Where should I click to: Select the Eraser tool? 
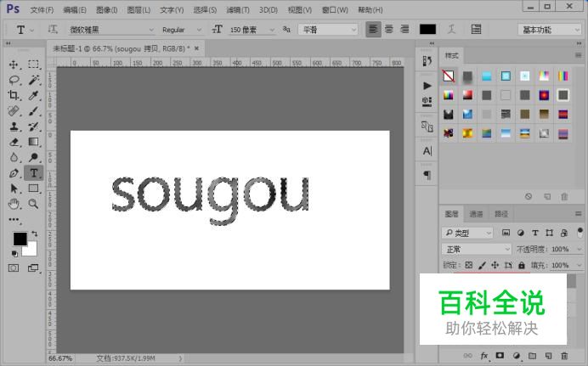click(14, 142)
